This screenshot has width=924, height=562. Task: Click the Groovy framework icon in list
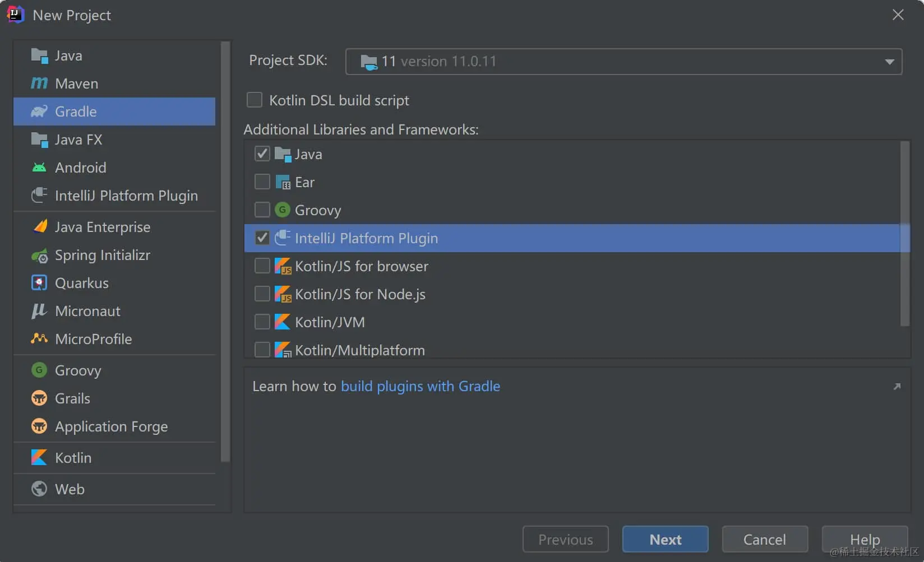pyautogui.click(x=283, y=210)
